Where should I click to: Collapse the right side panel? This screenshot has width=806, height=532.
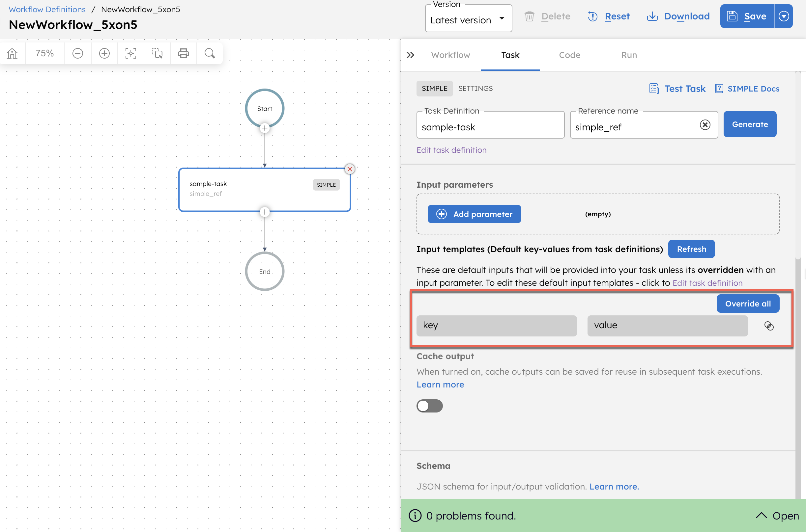click(x=411, y=55)
